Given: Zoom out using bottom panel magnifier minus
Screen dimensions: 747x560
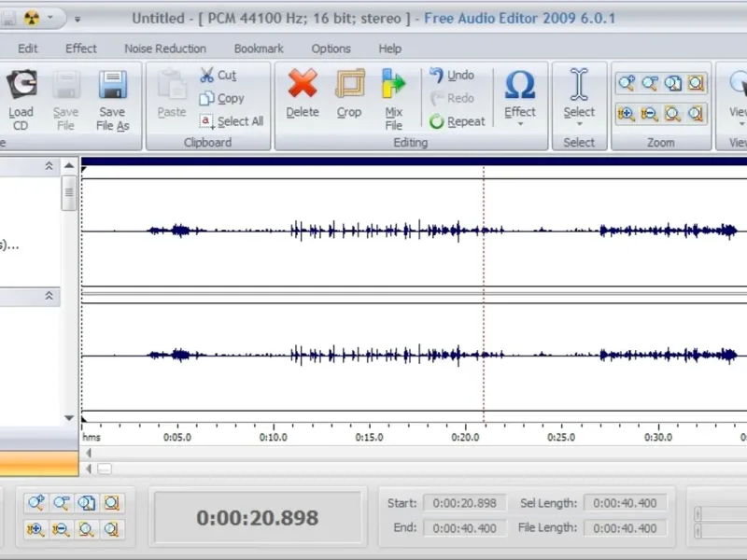Looking at the screenshot, I should tap(62, 503).
